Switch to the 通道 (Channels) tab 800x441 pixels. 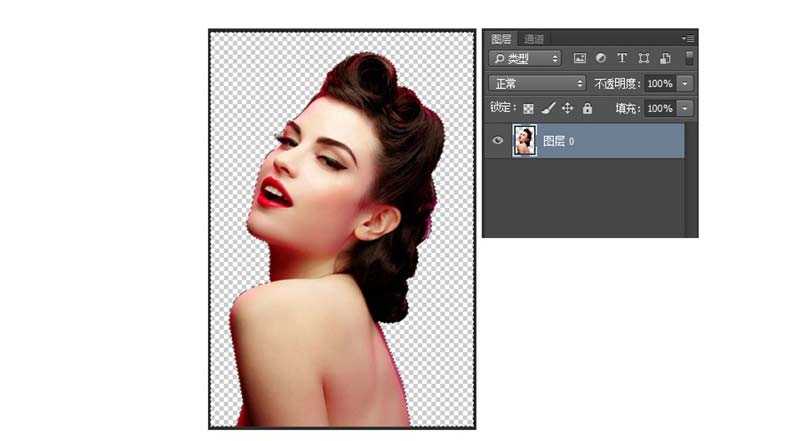(534, 39)
